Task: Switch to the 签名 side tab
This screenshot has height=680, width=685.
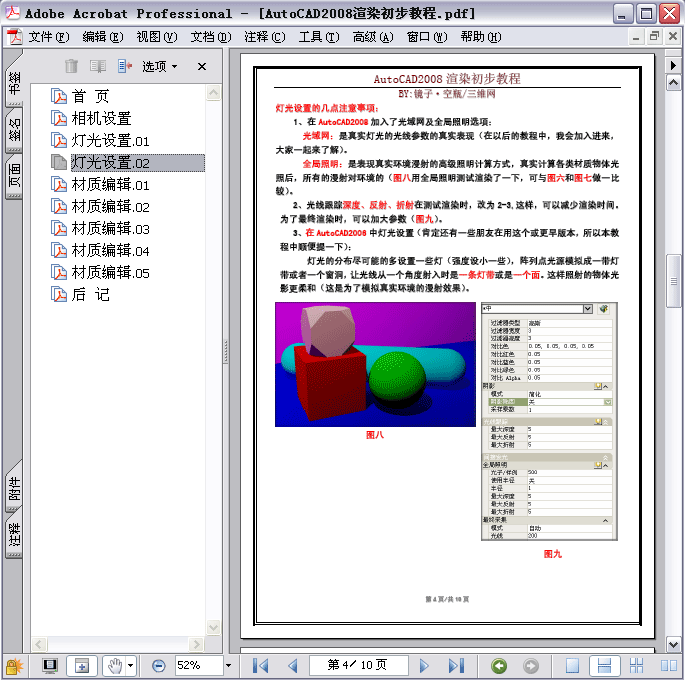Action: point(14,130)
